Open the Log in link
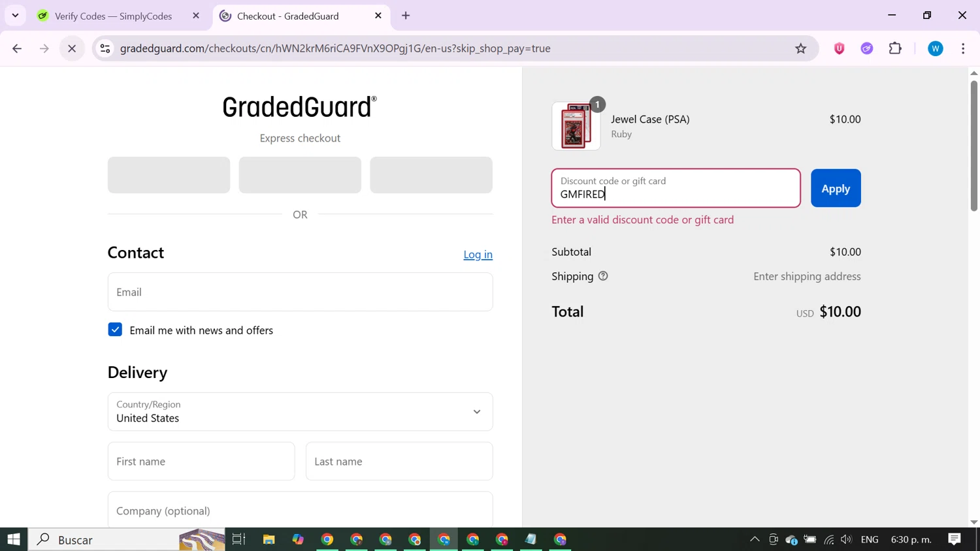Image resolution: width=980 pixels, height=551 pixels. [478, 255]
